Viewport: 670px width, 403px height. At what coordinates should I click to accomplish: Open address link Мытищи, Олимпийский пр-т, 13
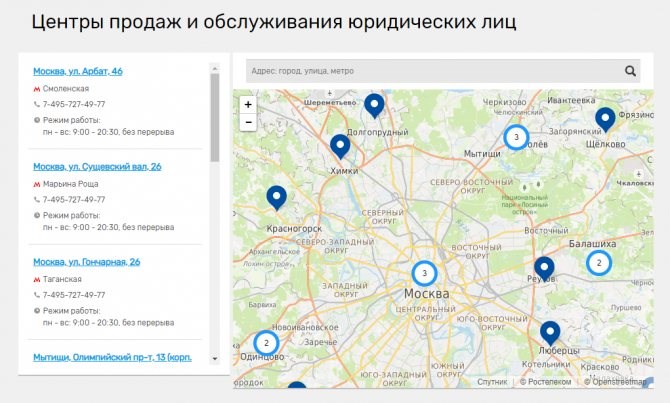coord(112,357)
